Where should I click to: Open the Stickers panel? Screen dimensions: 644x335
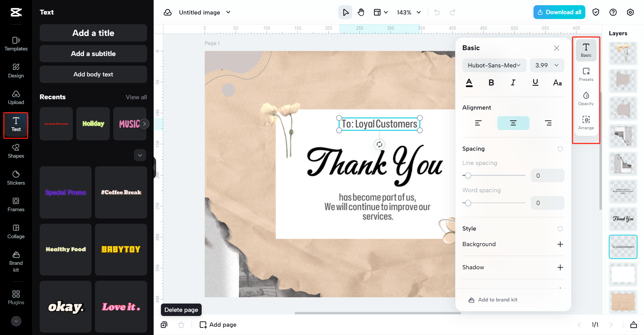(16, 178)
